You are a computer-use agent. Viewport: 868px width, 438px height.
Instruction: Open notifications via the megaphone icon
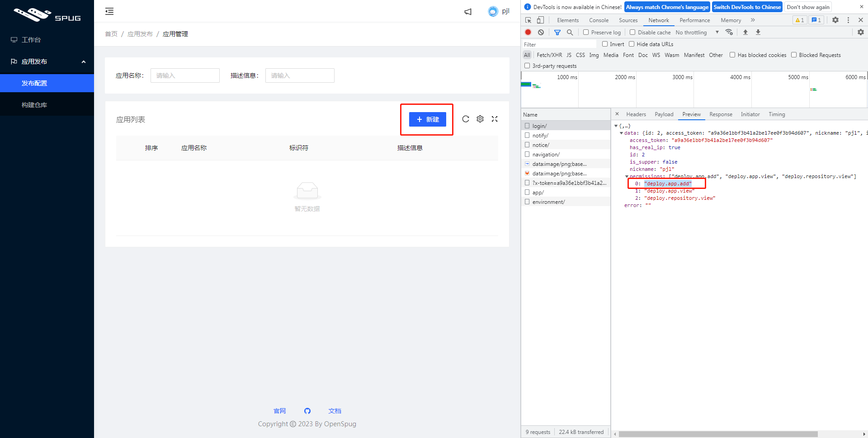tap(468, 12)
